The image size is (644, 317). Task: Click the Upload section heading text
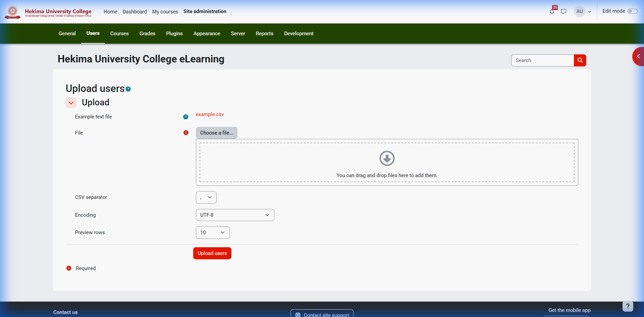[96, 102]
